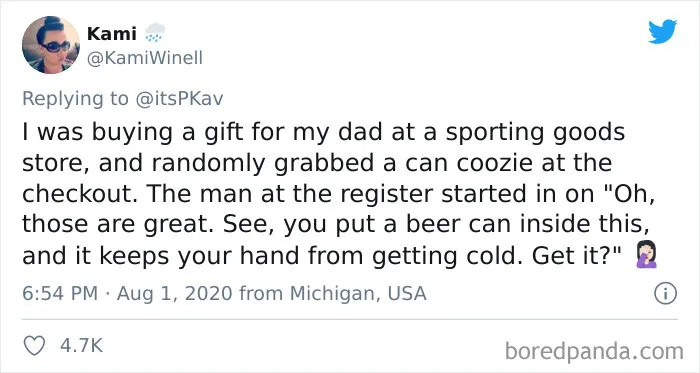Viewport: 700px width, 373px height.
Task: Click the words "sporting goods" in the tweet
Action: (x=535, y=133)
